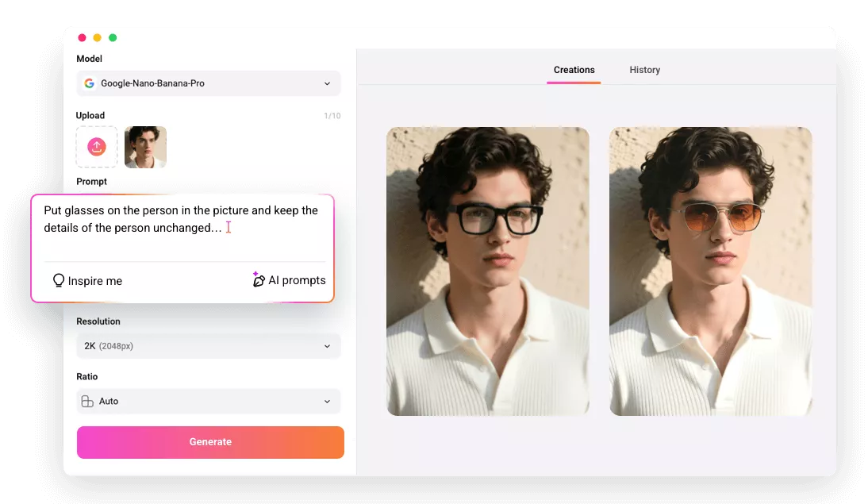Select the lightbulb icon beside Inspire me
Image resolution: width=868 pixels, height=504 pixels.
point(58,280)
